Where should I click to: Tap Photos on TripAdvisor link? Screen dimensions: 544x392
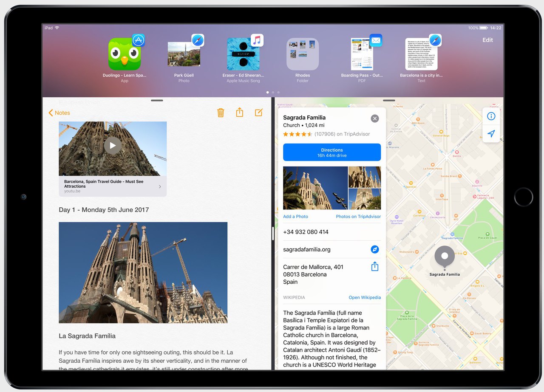pyautogui.click(x=358, y=217)
